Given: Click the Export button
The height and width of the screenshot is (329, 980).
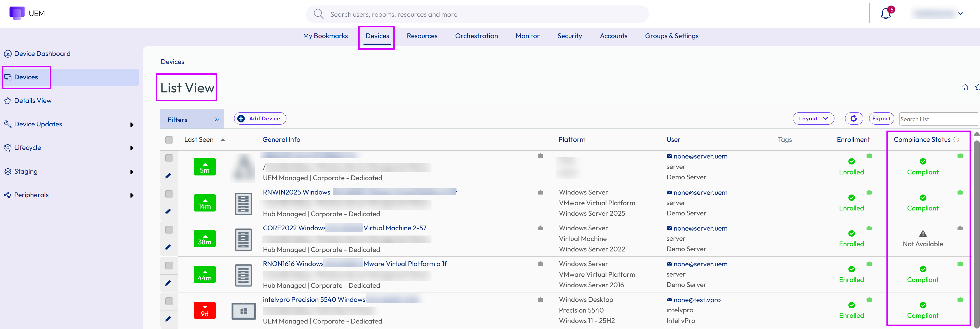Looking at the screenshot, I should click(881, 119).
